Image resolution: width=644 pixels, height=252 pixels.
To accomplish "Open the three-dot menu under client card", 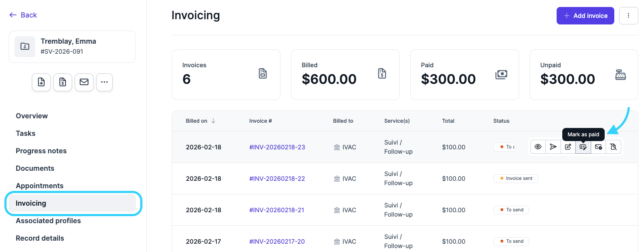I will [x=104, y=82].
